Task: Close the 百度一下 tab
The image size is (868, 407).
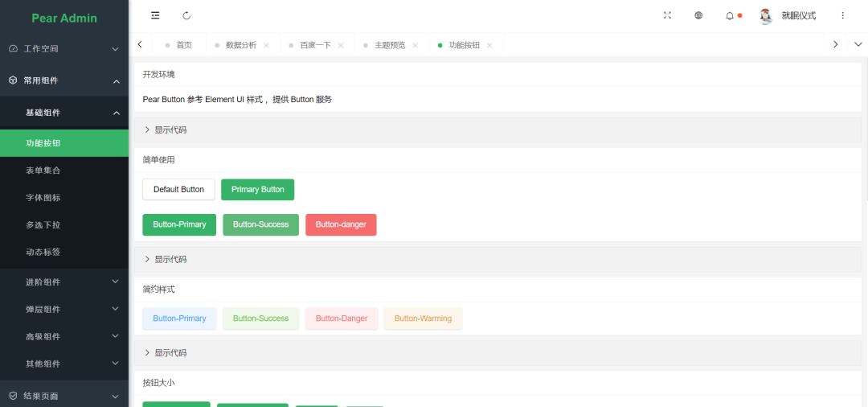Action: click(x=341, y=45)
